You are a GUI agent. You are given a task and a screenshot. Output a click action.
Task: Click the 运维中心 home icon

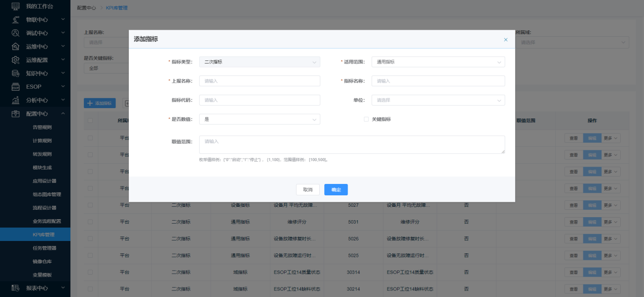[15, 47]
